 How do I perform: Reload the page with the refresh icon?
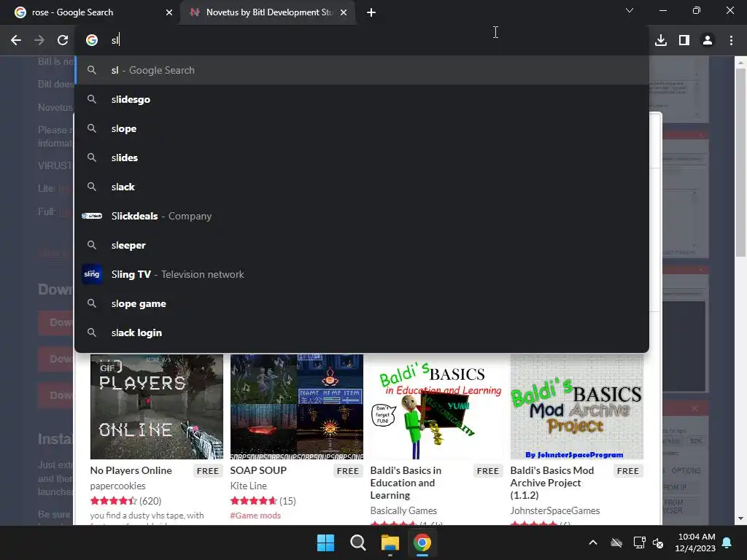[x=63, y=40]
